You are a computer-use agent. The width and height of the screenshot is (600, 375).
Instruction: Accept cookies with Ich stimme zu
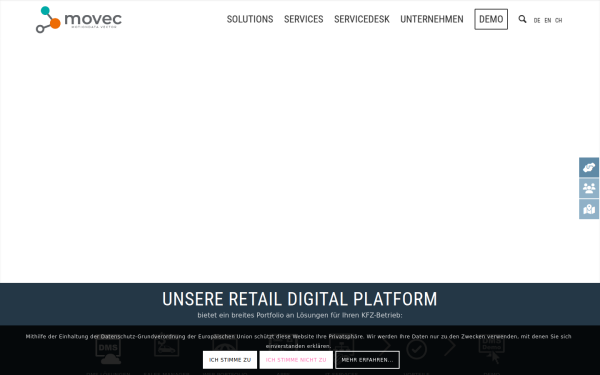click(x=230, y=360)
